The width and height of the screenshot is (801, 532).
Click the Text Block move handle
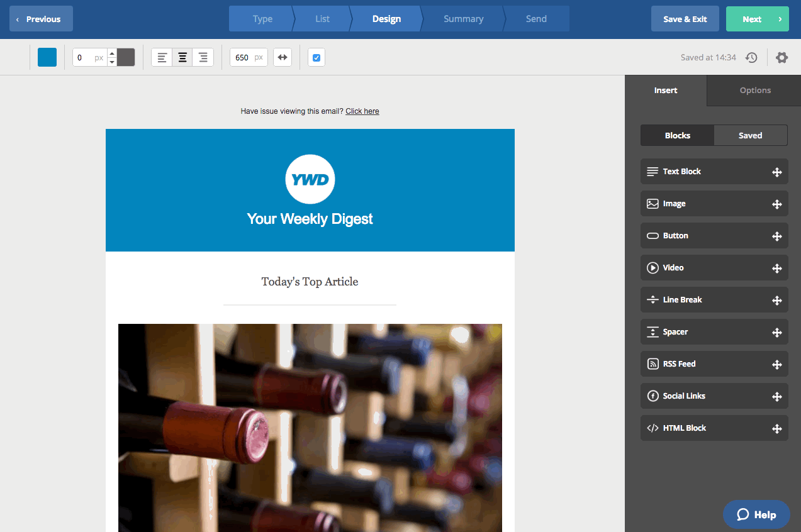pos(777,172)
